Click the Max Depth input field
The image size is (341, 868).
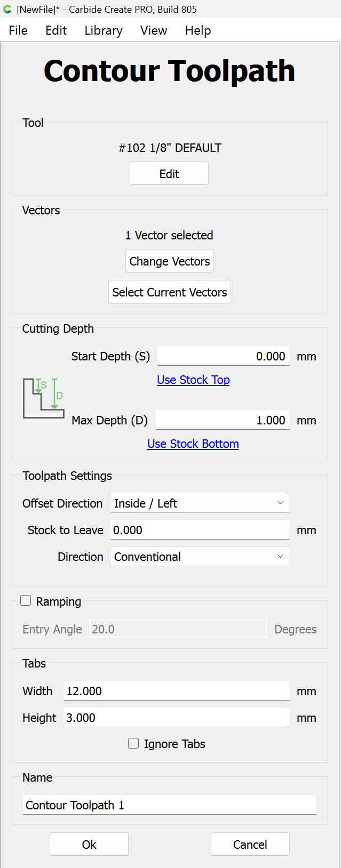pos(222,420)
